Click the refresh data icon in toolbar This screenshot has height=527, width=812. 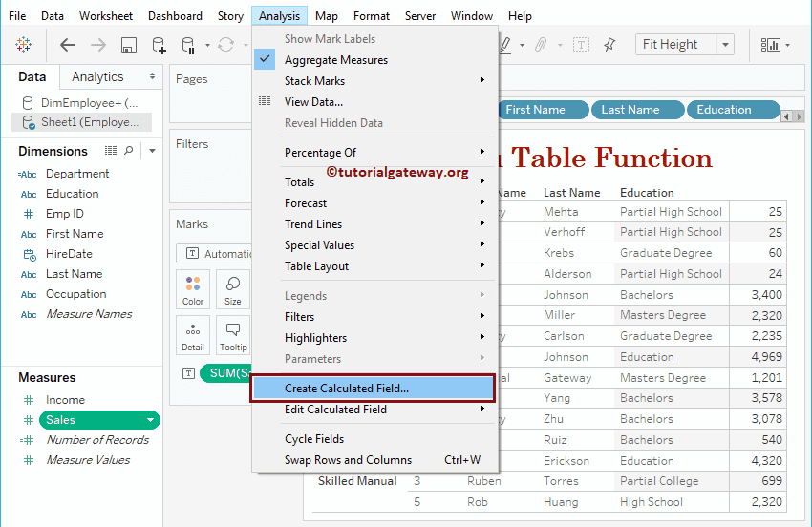225,45
